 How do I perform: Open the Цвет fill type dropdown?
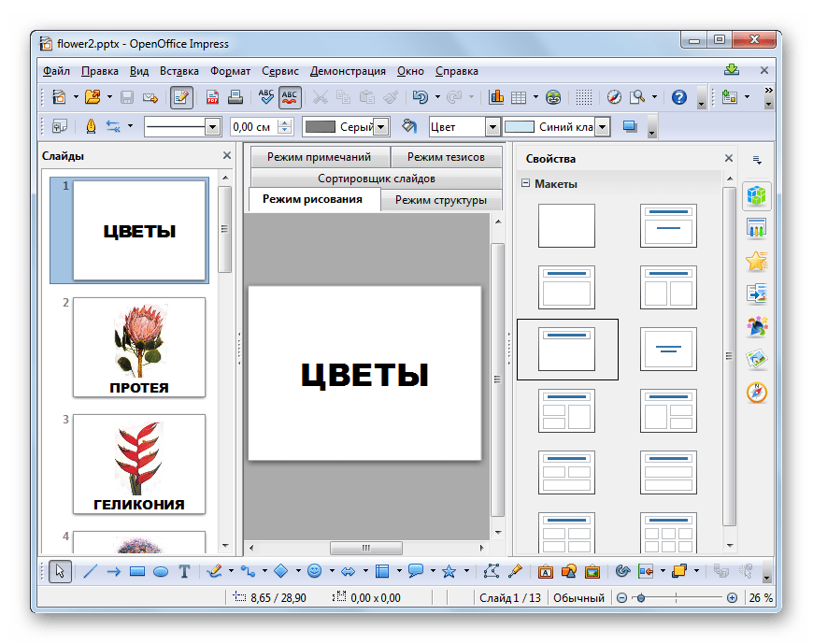click(x=492, y=126)
